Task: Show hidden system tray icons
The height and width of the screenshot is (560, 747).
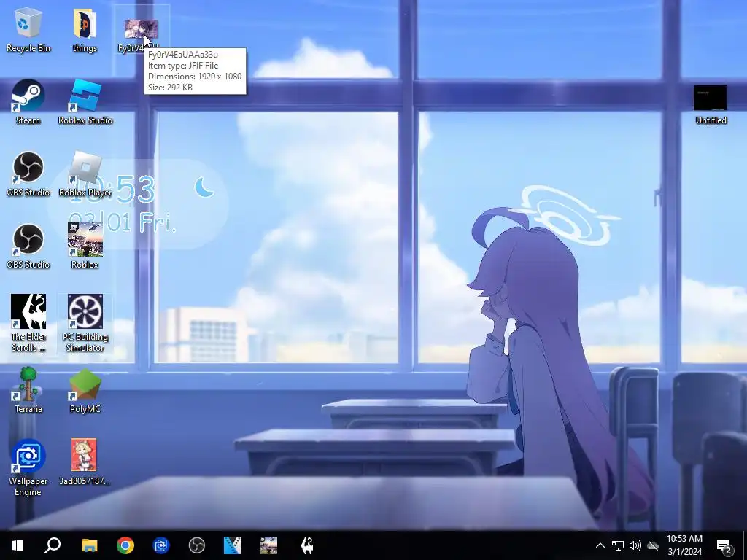Action: 600,545
